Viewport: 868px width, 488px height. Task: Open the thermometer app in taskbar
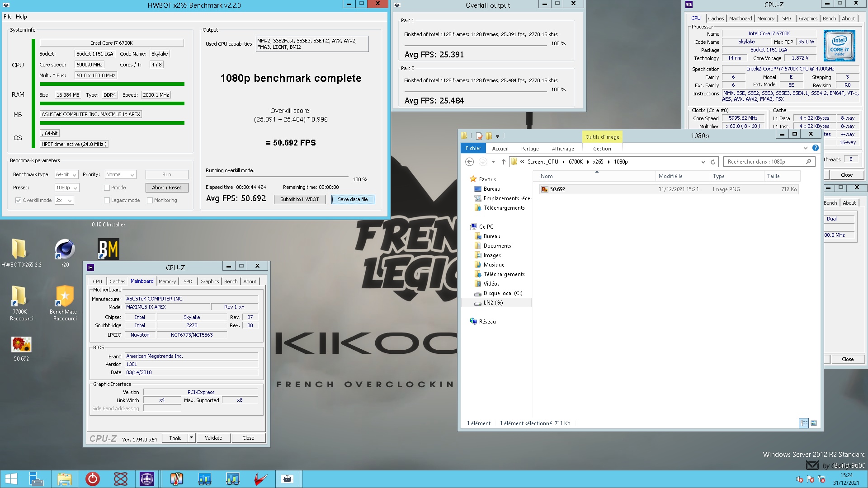click(177, 479)
